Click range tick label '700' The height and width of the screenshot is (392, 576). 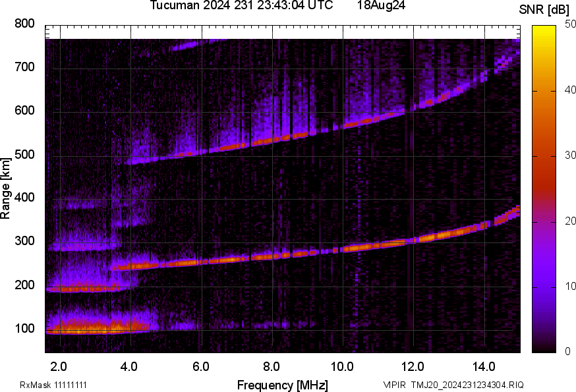tap(24, 67)
